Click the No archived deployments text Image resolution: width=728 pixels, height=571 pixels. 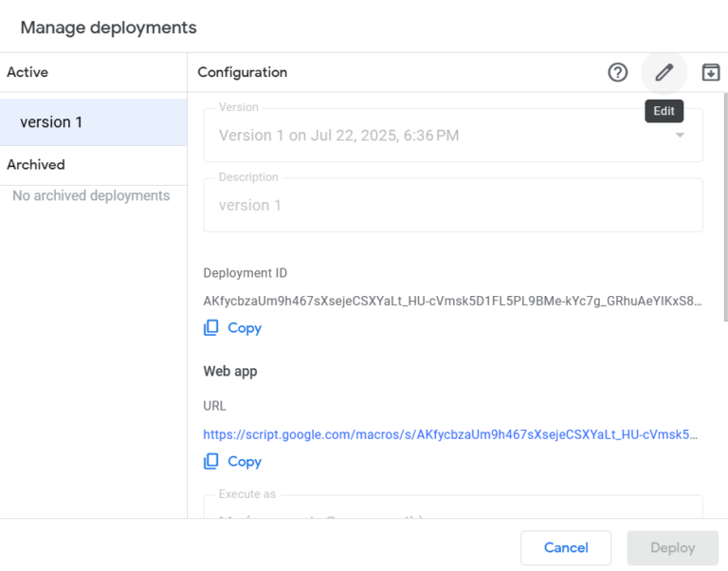click(x=91, y=195)
